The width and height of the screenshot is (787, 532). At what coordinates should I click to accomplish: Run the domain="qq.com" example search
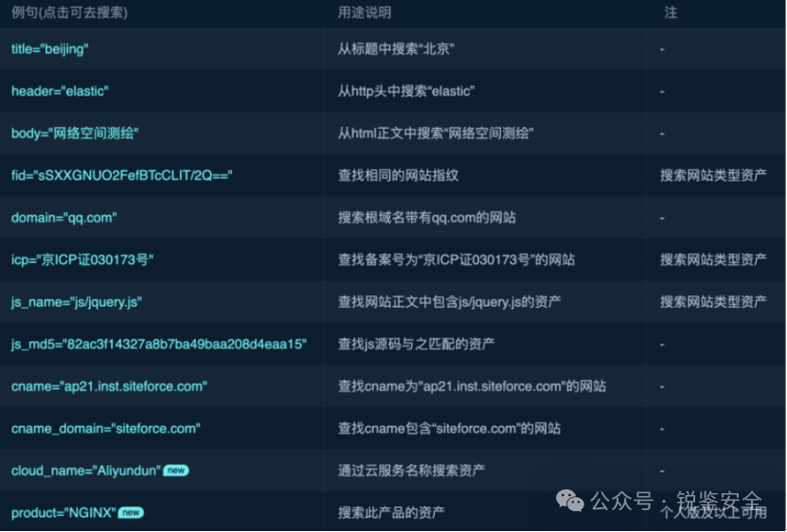point(63,218)
